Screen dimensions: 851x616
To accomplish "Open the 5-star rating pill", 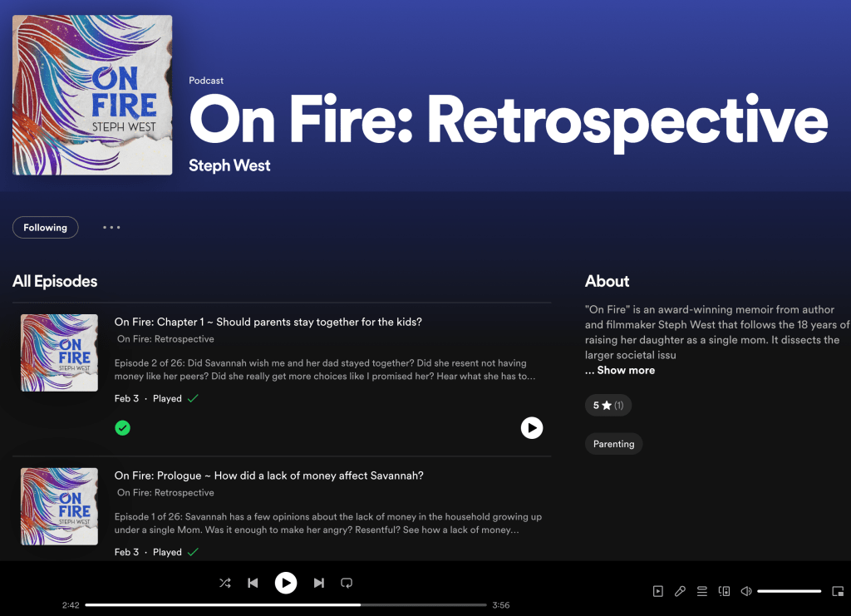I will click(608, 405).
